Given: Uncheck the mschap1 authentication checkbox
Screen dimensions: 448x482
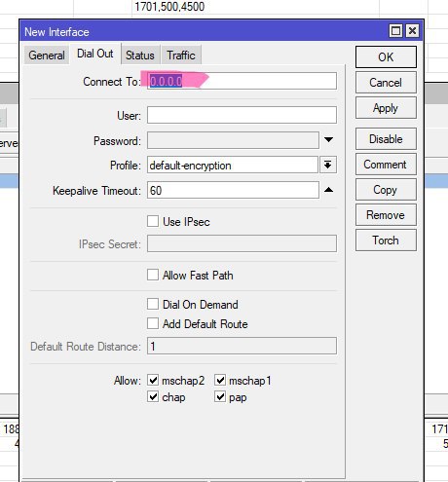Looking at the screenshot, I should (220, 380).
